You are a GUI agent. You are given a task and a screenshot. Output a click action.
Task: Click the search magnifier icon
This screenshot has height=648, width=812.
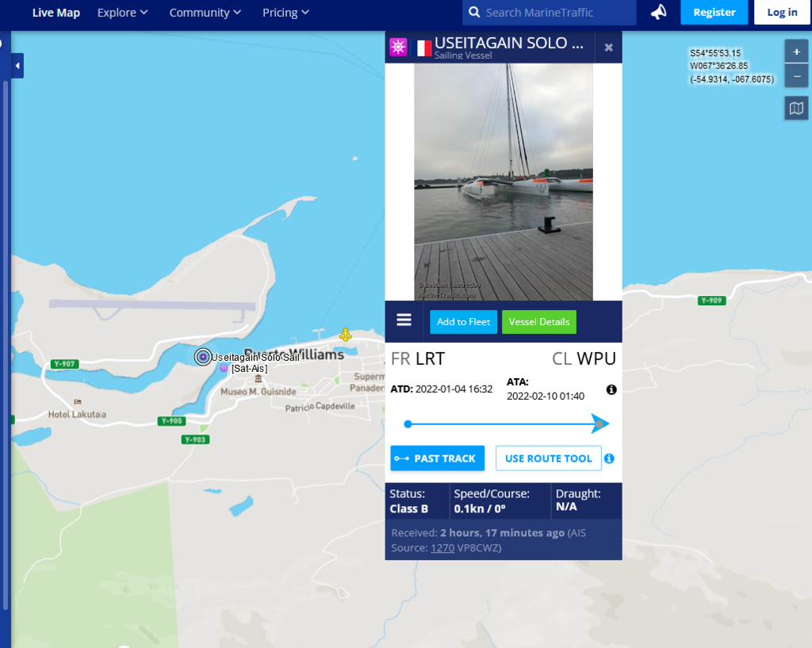pyautogui.click(x=474, y=12)
